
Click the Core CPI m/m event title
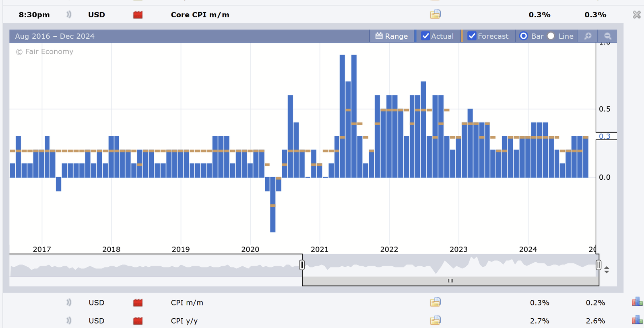(x=200, y=15)
